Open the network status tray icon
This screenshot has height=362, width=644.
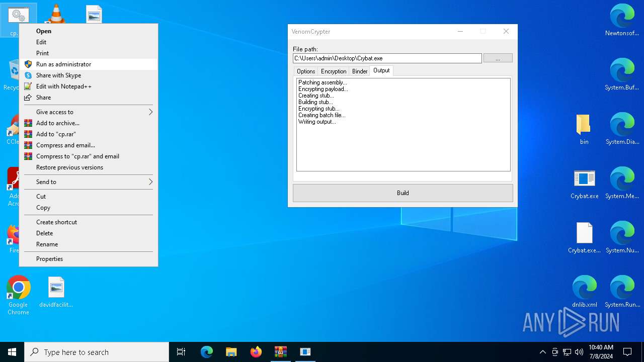pos(567,352)
